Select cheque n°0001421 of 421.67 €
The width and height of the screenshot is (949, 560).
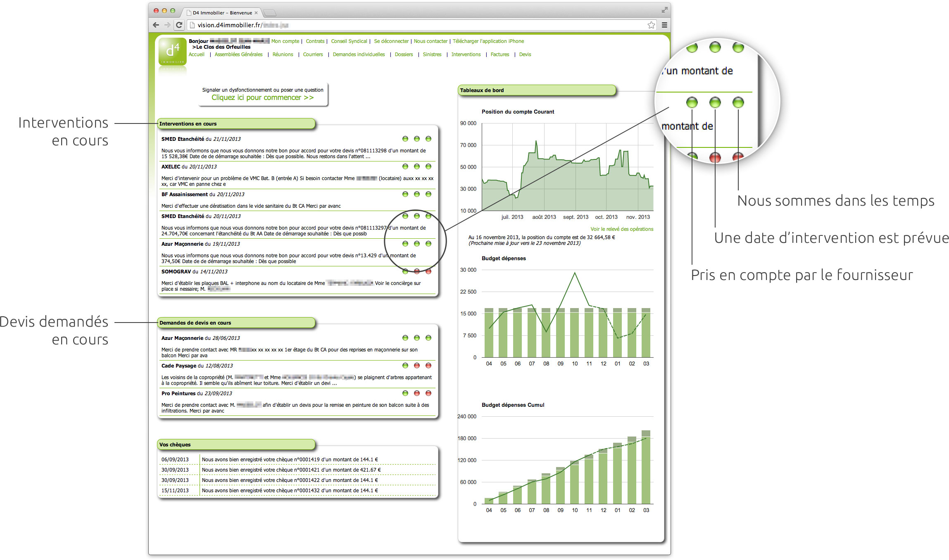click(297, 470)
